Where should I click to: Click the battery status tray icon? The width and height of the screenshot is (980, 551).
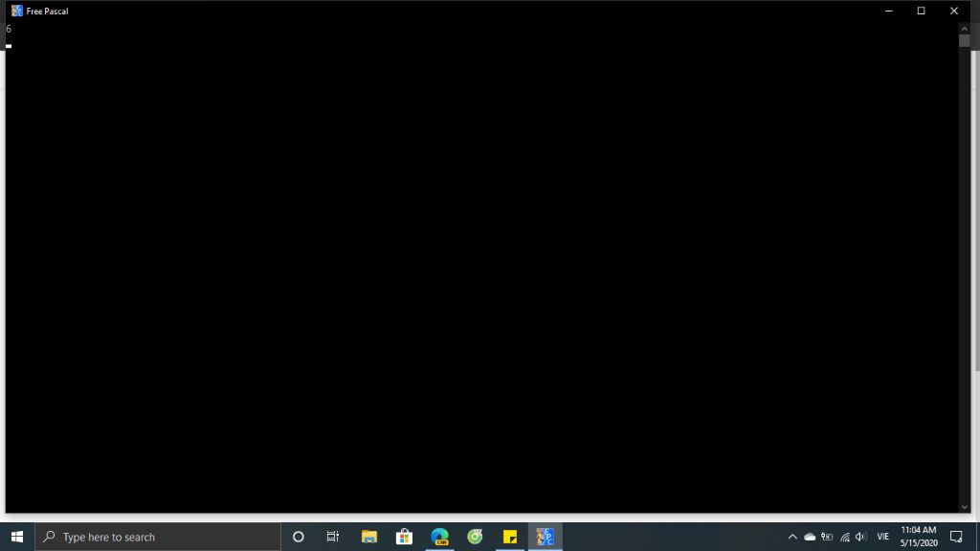pos(827,537)
